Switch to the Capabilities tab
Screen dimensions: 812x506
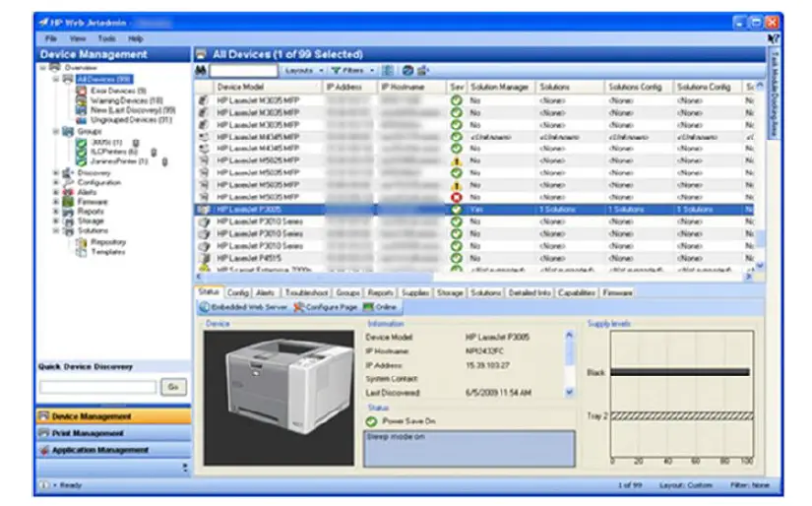(x=577, y=292)
